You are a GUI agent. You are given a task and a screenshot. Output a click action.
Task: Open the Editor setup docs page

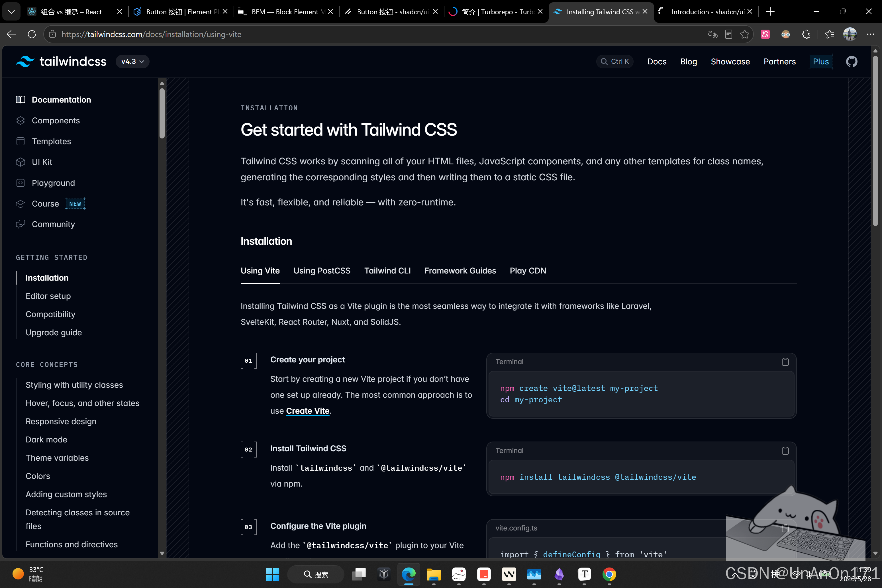click(x=48, y=296)
